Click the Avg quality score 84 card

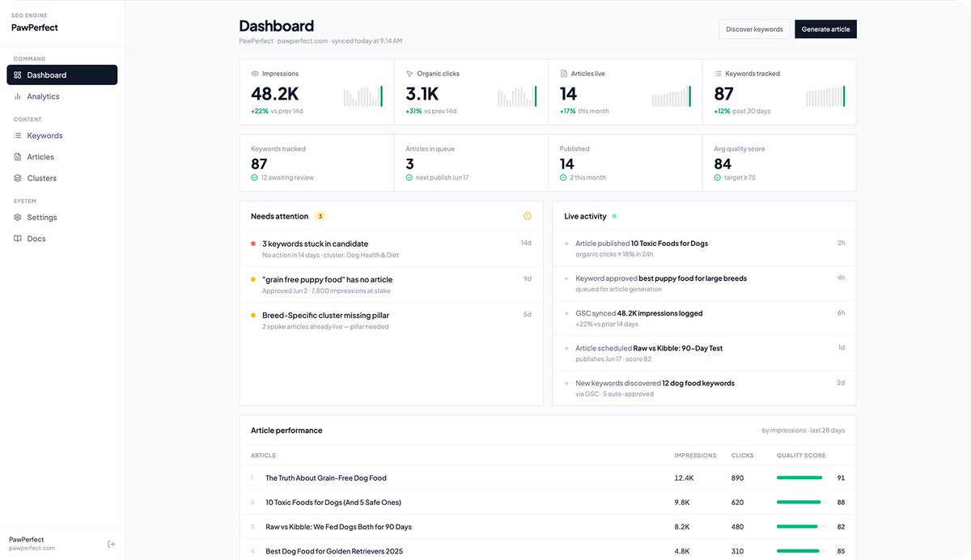[x=779, y=163]
